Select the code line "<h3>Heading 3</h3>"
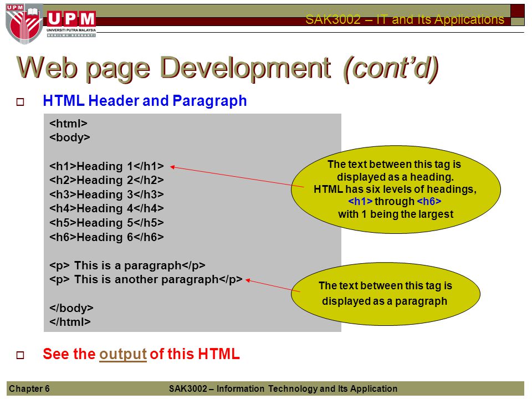532x399 pixels. click(x=106, y=195)
